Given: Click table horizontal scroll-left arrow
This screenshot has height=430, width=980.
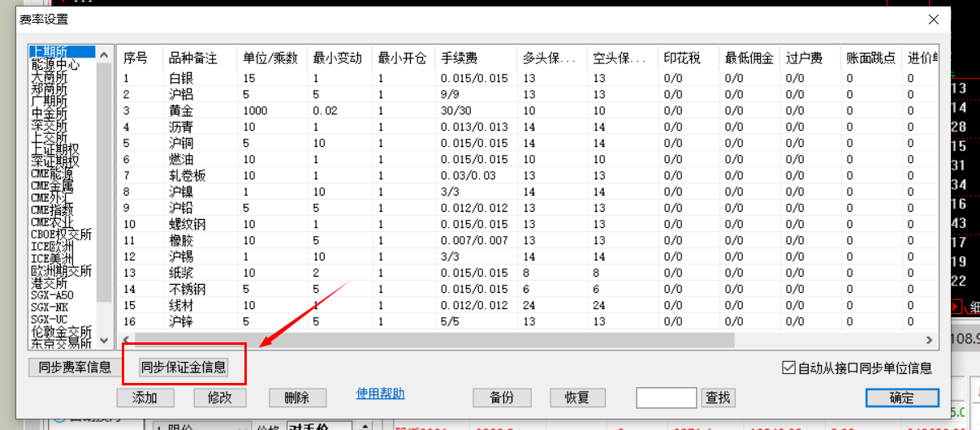Looking at the screenshot, I should point(126,340).
